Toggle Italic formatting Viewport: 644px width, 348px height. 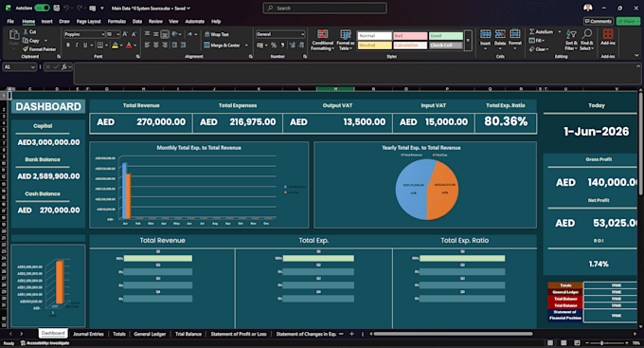77,46
